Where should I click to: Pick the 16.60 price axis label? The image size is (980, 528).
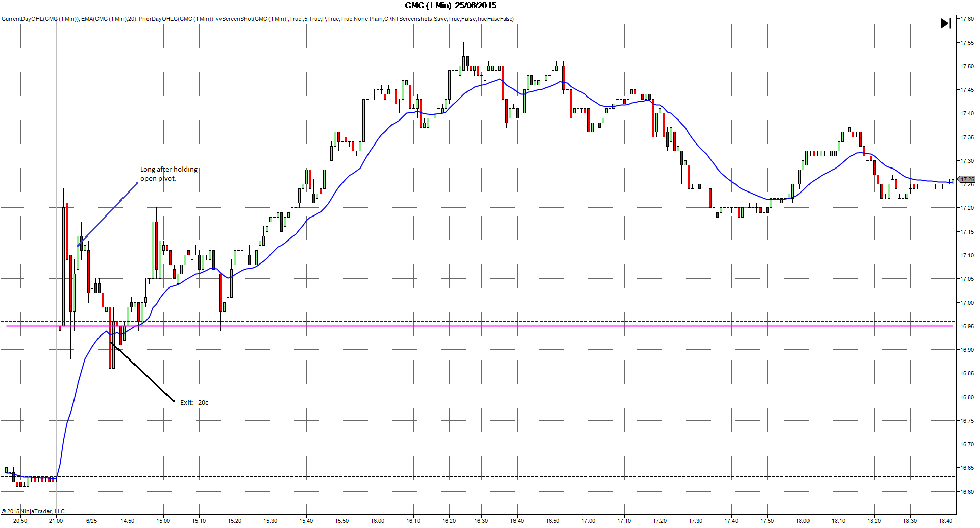pos(967,492)
